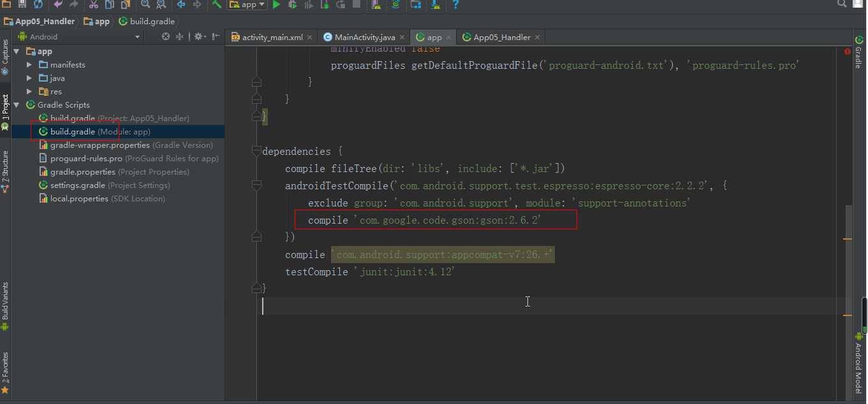868x404 pixels.
Task: Collapse the Gradle Scripts node
Action: 17,105
